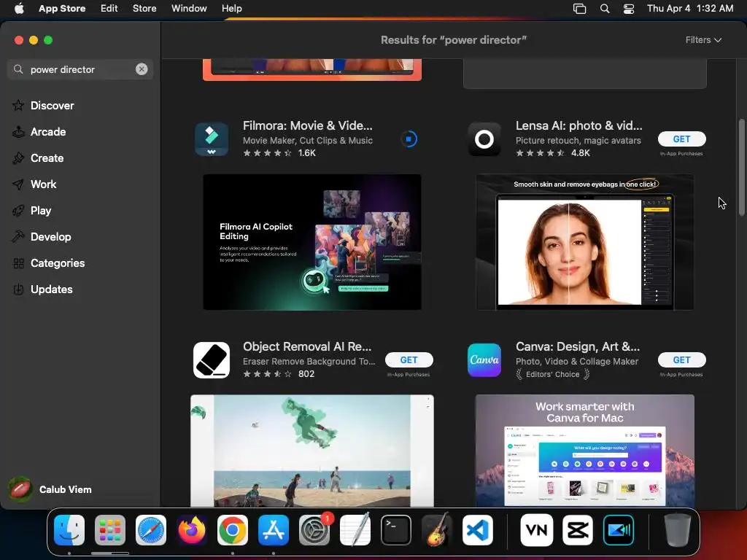Get the Lensa AI app
The height and width of the screenshot is (560, 747).
681,139
